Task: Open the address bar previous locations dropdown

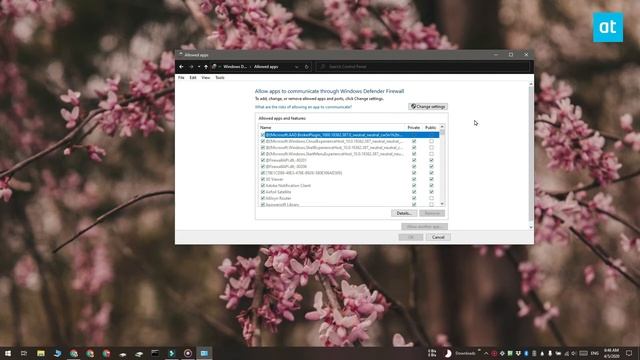Action: point(297,67)
